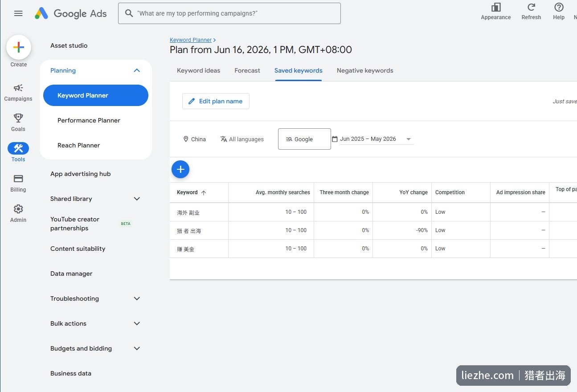Open Campaigns in the sidebar
Screen dimensions: 577x392
click(18, 92)
